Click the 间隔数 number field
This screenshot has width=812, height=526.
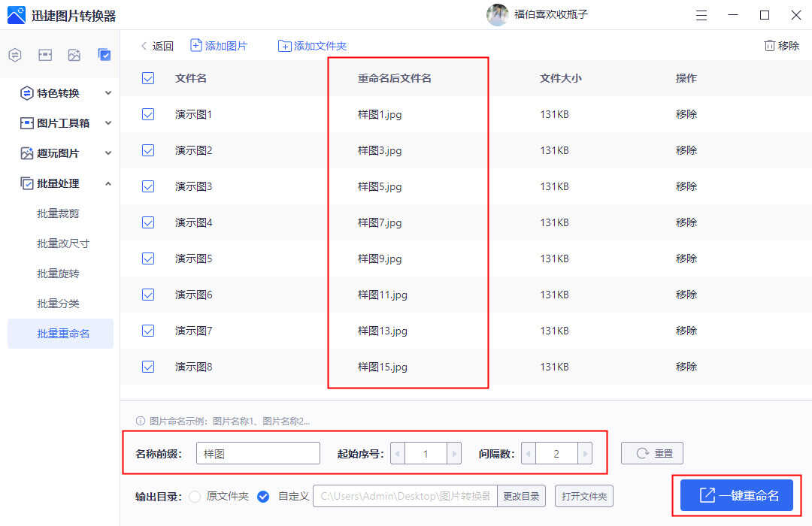(x=556, y=454)
